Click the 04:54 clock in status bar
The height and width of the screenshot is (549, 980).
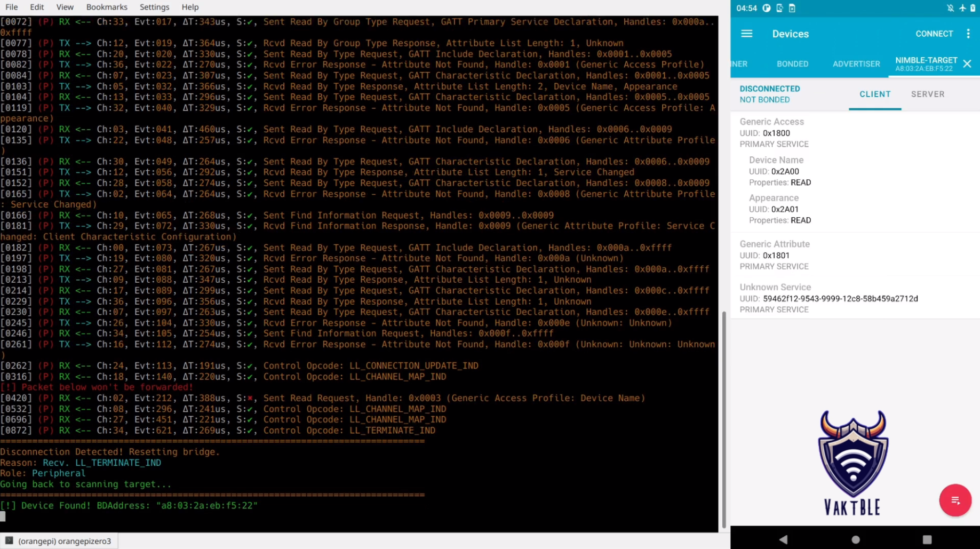pos(746,8)
